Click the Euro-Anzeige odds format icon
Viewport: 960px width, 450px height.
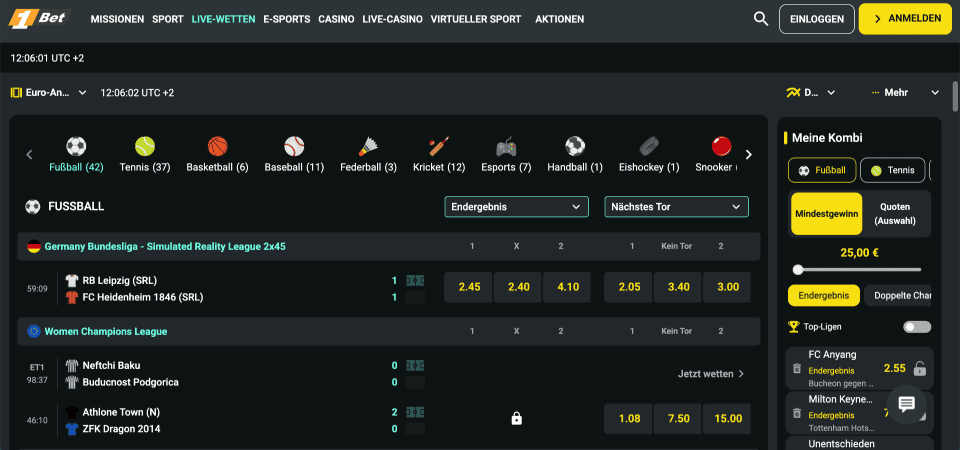tap(16, 92)
